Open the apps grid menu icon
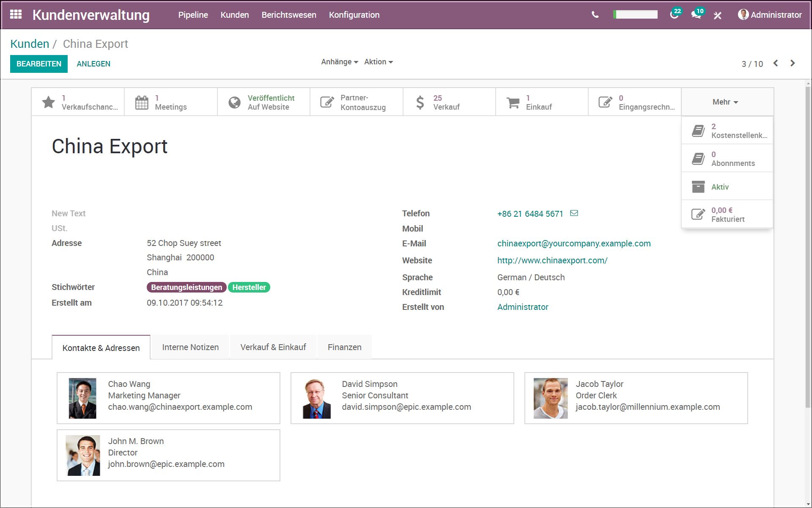812x508 pixels. pos(16,14)
